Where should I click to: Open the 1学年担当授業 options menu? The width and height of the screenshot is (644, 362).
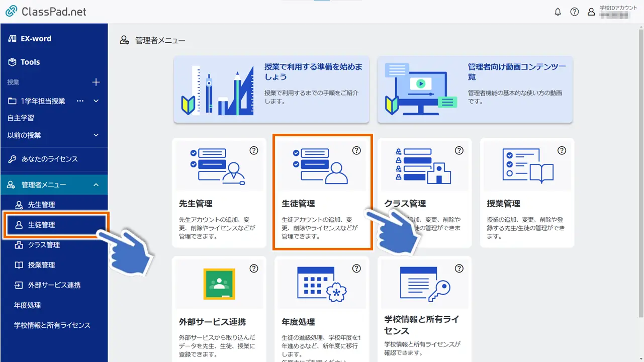[x=80, y=101]
